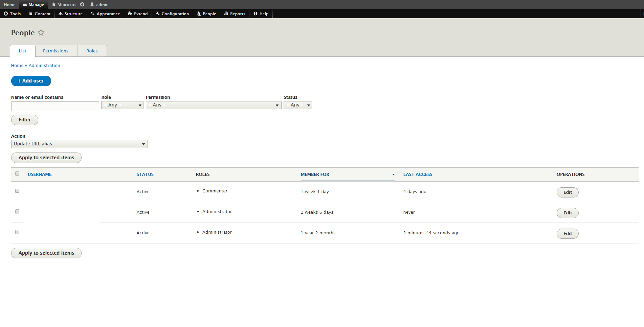644x327 pixels.
Task: Sort the table by Member For column
Action: (315, 174)
